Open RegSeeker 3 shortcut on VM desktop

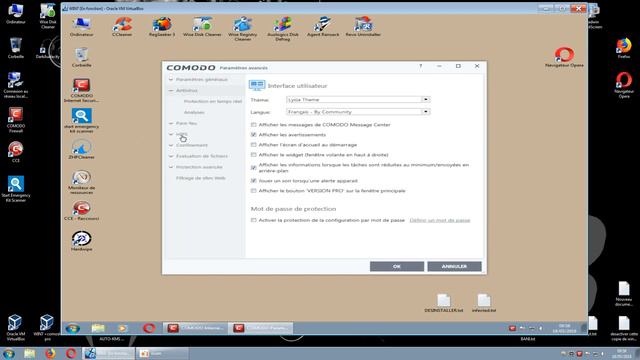coord(162,27)
